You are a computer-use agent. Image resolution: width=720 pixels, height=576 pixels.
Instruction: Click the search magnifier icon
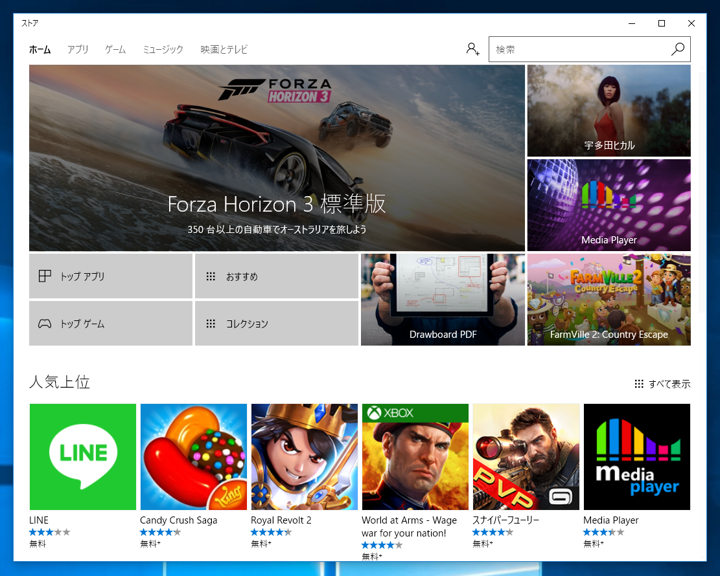tap(678, 49)
